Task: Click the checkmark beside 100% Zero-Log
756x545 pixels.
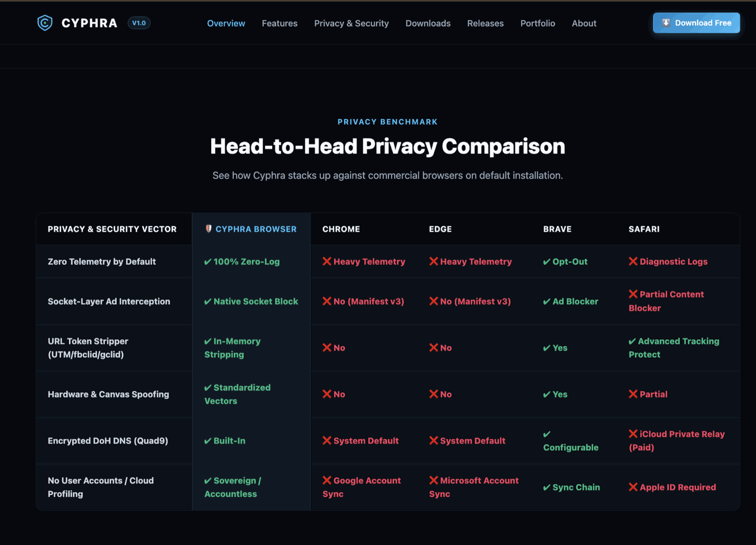Action: (208, 262)
